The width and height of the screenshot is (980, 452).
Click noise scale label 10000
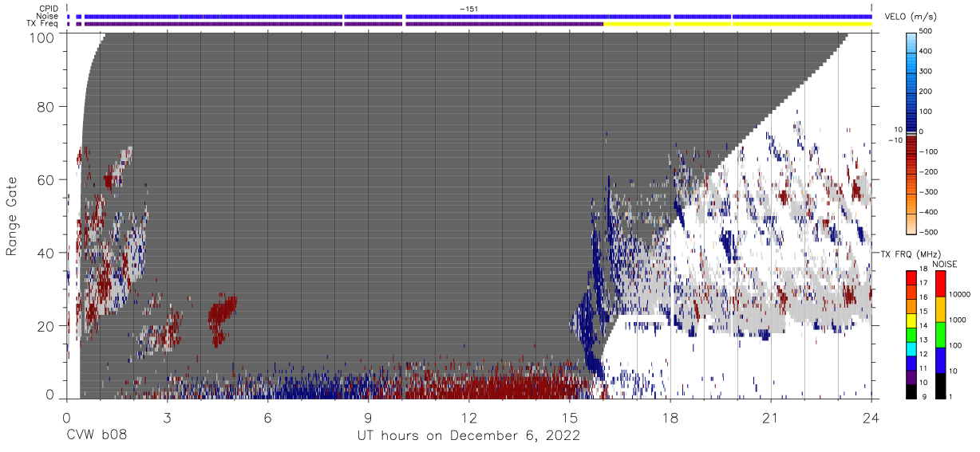(x=959, y=294)
